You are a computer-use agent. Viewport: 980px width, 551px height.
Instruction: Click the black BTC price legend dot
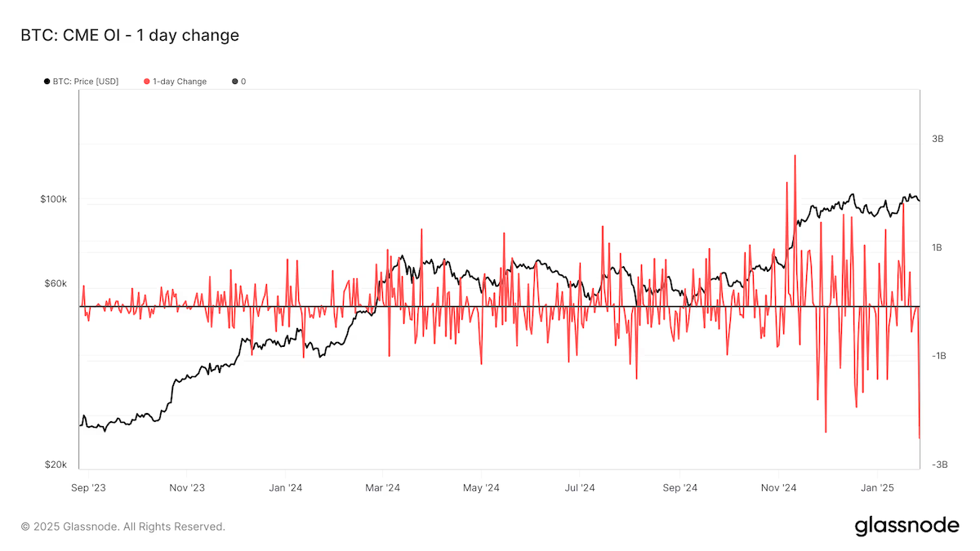[47, 82]
